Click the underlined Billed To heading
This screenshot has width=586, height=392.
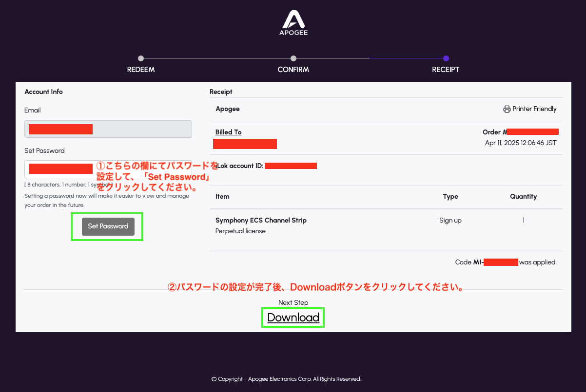coord(229,132)
